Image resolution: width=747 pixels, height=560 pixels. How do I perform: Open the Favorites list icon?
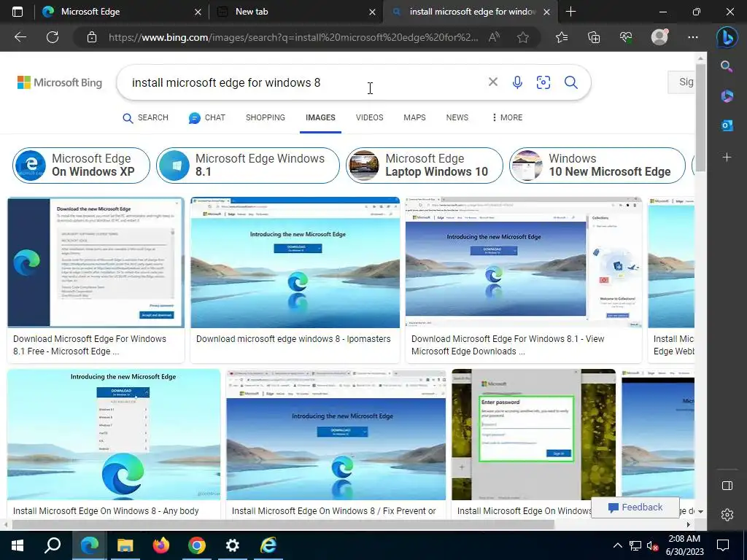(562, 37)
